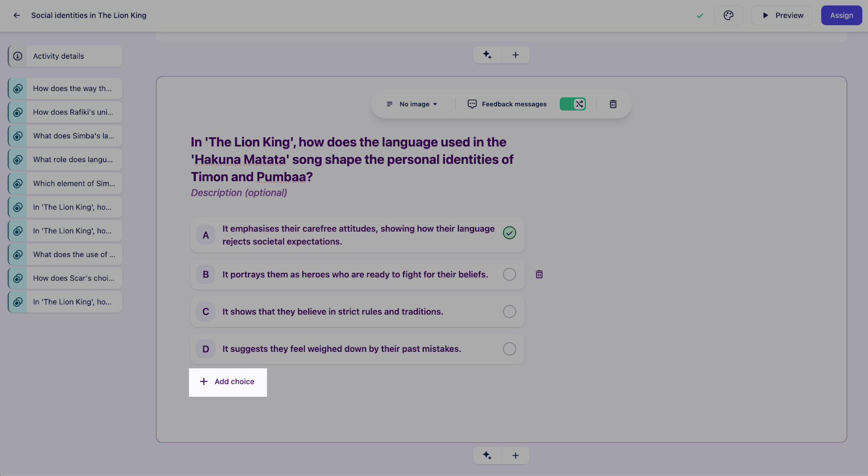Open the theme palette icon
868x476 pixels.
click(x=728, y=15)
